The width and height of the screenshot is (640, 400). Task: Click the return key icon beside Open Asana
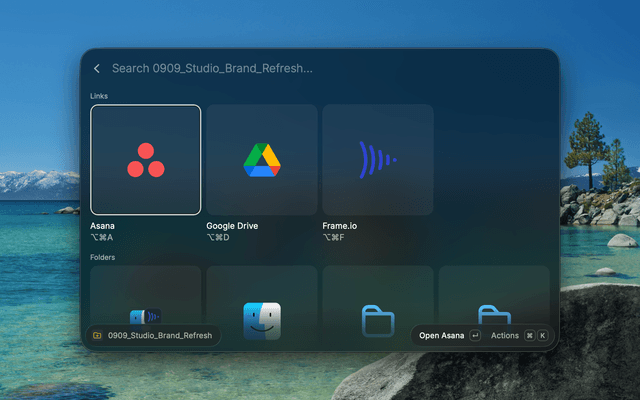[x=475, y=336]
